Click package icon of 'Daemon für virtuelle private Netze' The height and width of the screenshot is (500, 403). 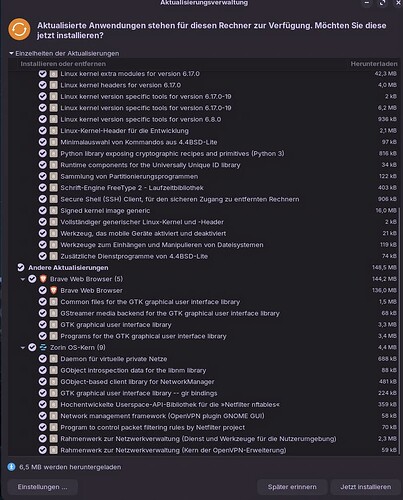click(53, 359)
